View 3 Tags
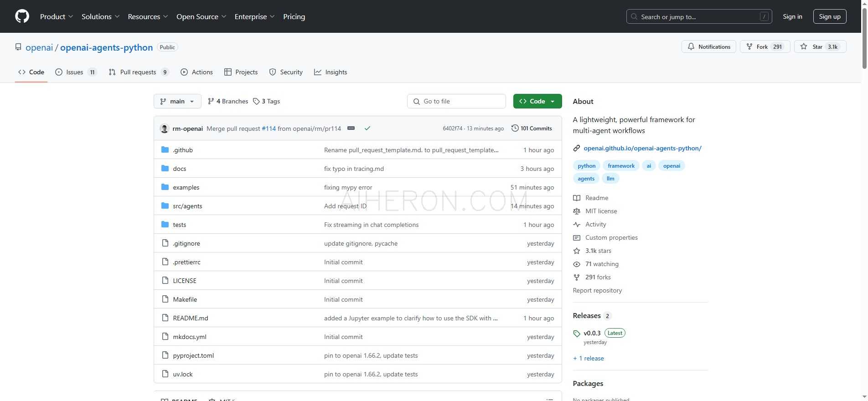Viewport: 868px width, 401px height. (x=267, y=101)
